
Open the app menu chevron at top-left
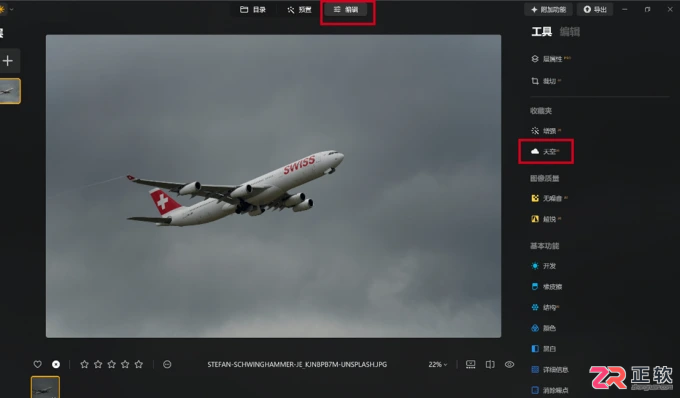pos(11,9)
